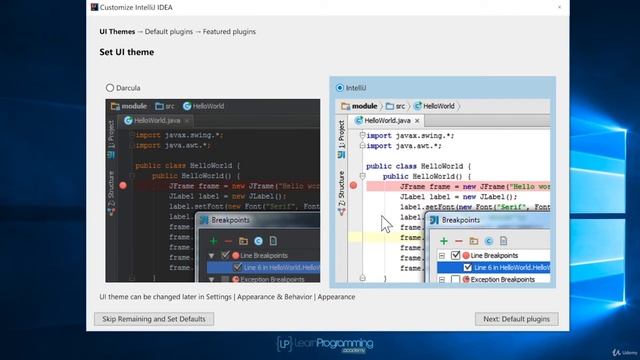Click module breadcrumb in IntelliJ preview

(x=359, y=106)
